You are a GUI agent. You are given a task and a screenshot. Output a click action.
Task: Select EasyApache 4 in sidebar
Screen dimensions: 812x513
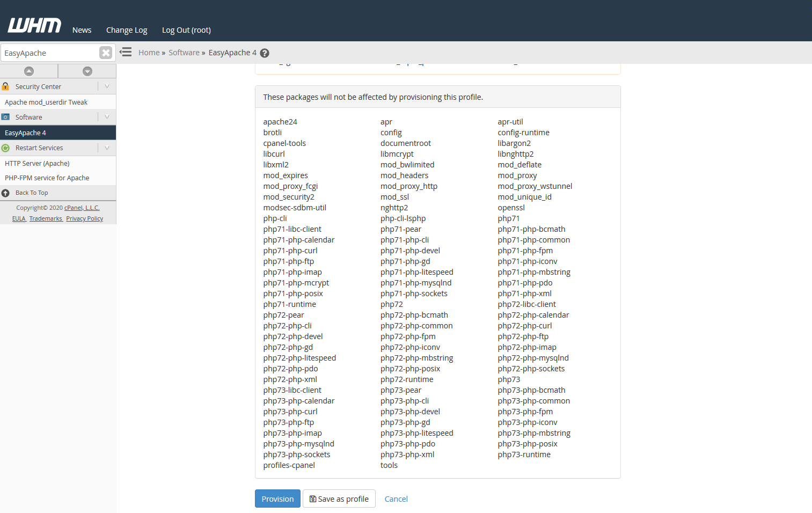click(58, 133)
